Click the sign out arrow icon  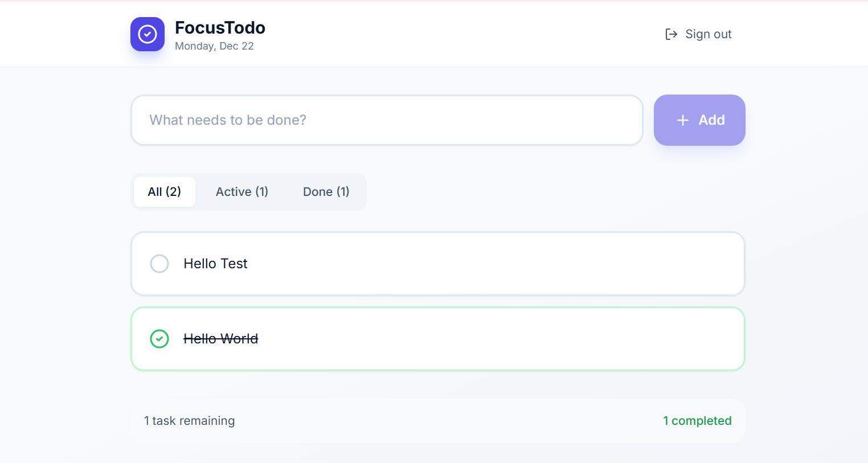tap(671, 34)
